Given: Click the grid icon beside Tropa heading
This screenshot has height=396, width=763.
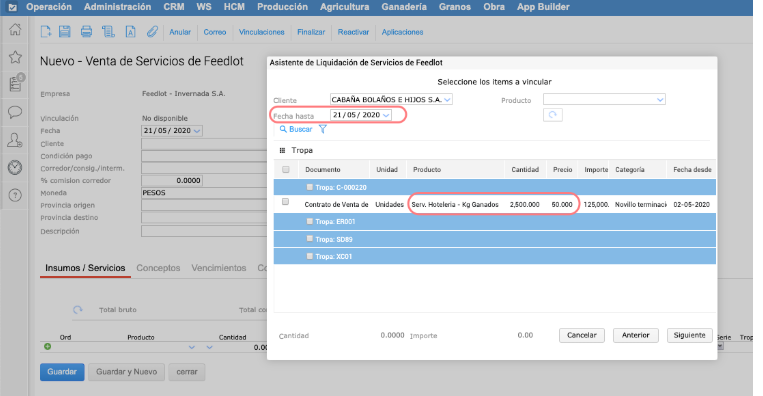Looking at the screenshot, I should [282, 150].
